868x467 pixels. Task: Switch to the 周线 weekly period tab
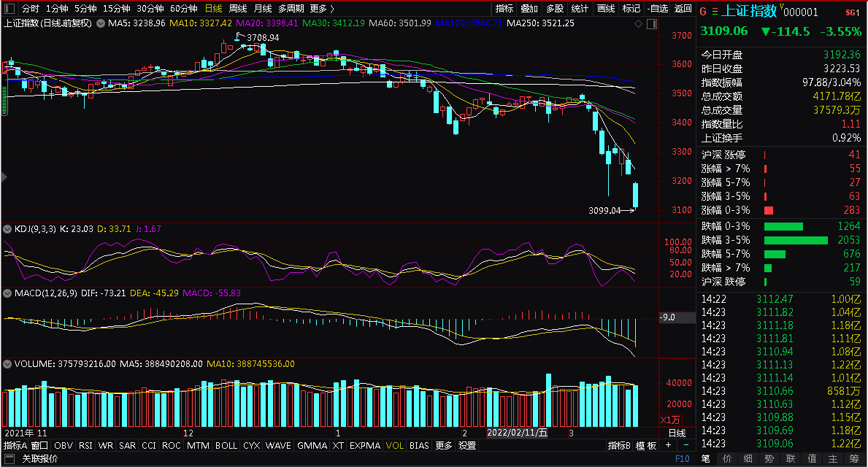point(237,8)
